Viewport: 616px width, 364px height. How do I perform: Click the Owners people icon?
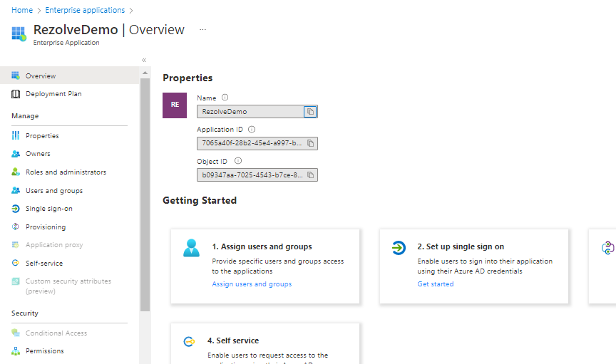coord(15,154)
